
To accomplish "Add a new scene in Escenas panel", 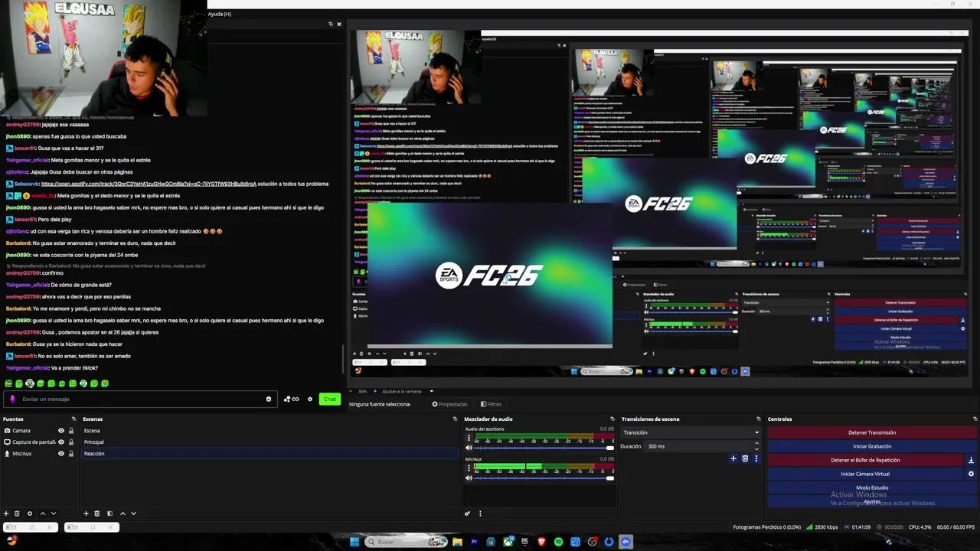I will (86, 514).
